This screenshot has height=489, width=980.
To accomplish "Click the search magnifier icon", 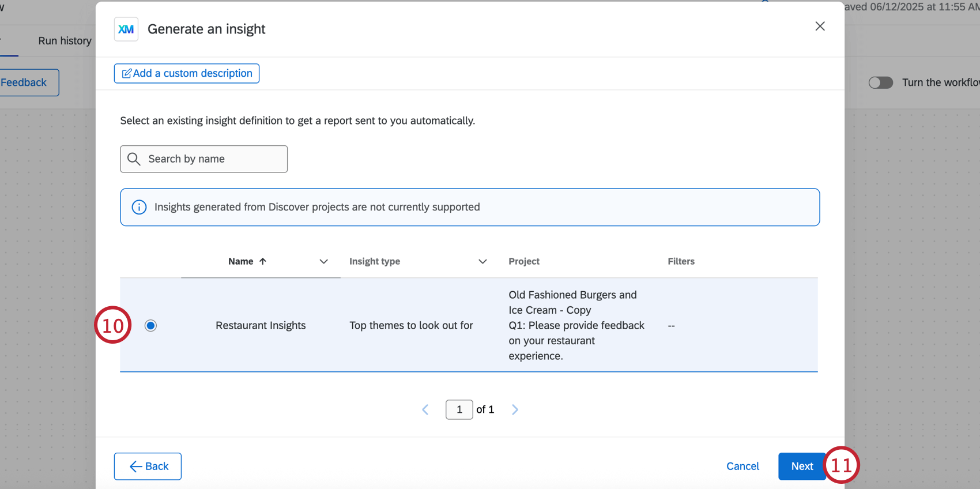I will point(134,159).
